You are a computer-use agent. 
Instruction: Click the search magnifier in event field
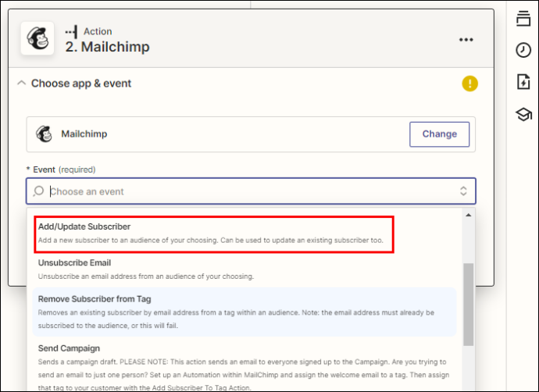point(38,191)
